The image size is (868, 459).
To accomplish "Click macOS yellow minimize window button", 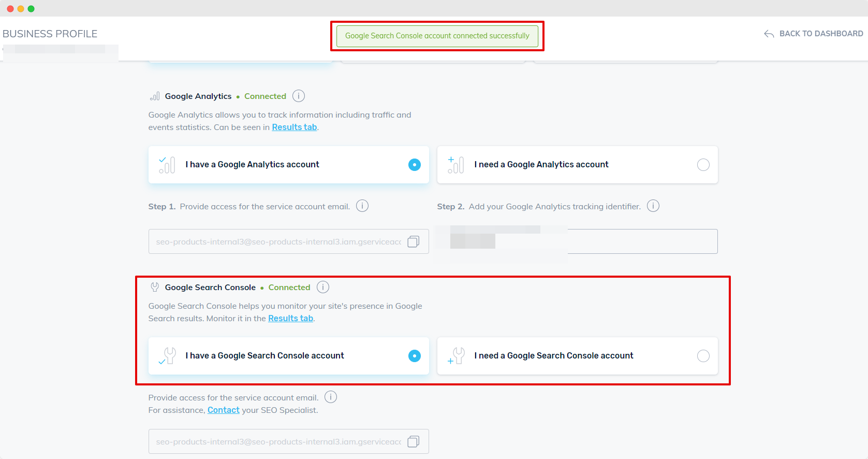I will pos(21,9).
